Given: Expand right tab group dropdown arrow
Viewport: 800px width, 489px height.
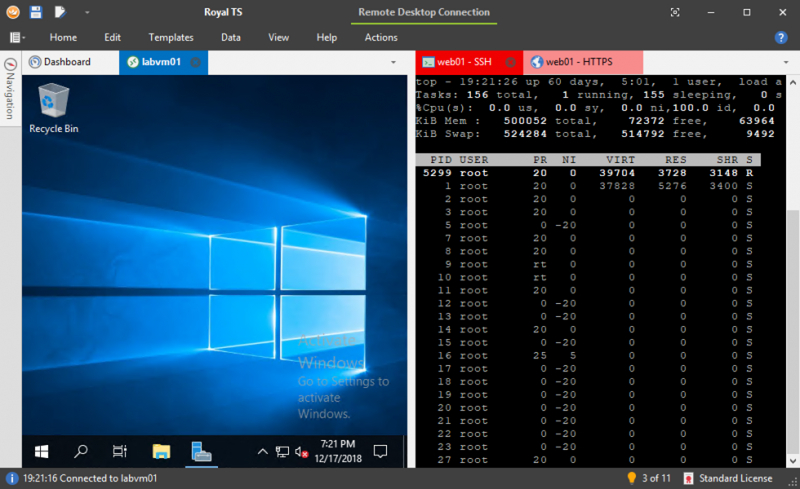Looking at the screenshot, I should [786, 62].
